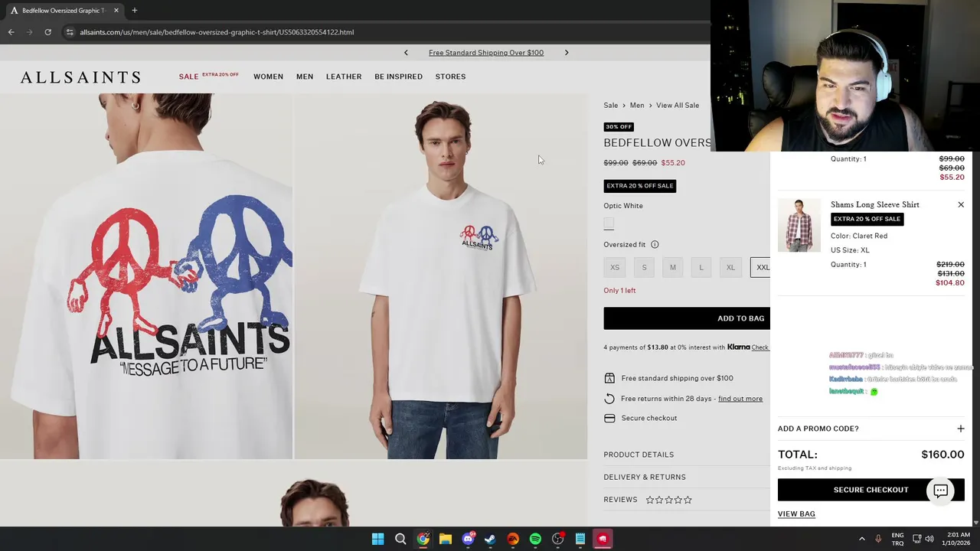This screenshot has height=551, width=980.
Task: Open the front model product image
Action: pyautogui.click(x=441, y=276)
